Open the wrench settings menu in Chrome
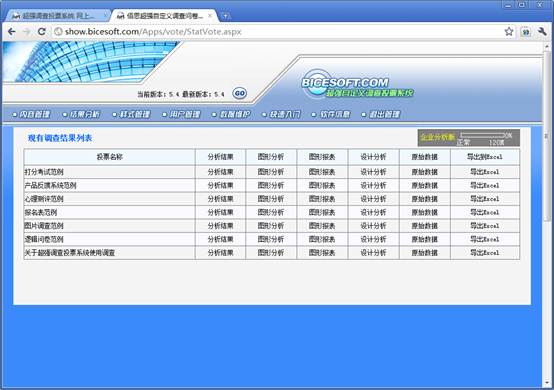 click(542, 31)
